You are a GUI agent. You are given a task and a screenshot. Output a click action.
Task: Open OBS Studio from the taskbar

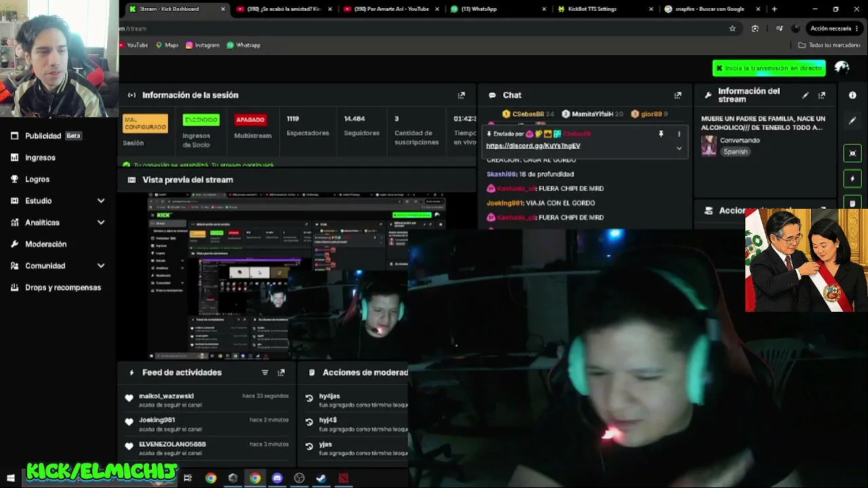pyautogui.click(x=299, y=478)
